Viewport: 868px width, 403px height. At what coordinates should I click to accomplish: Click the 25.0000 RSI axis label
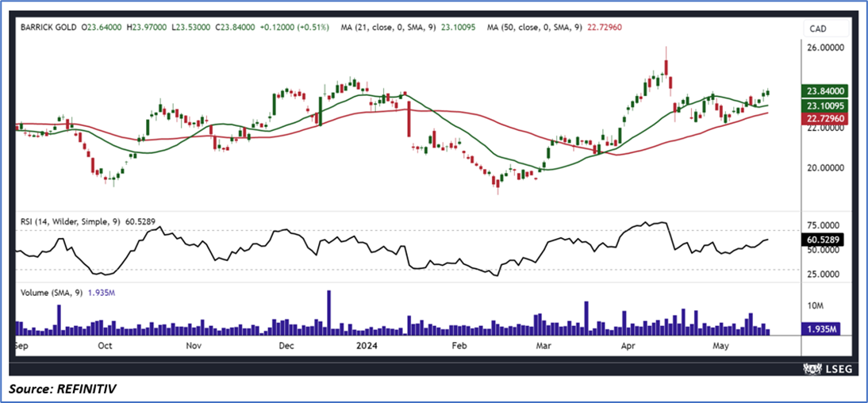point(821,274)
